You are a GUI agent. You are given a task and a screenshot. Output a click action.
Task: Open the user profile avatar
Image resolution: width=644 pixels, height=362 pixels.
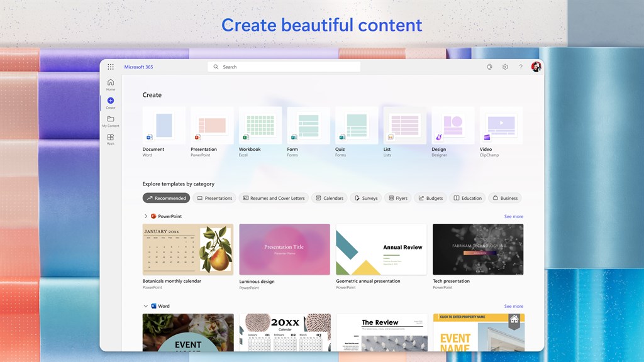(536, 67)
